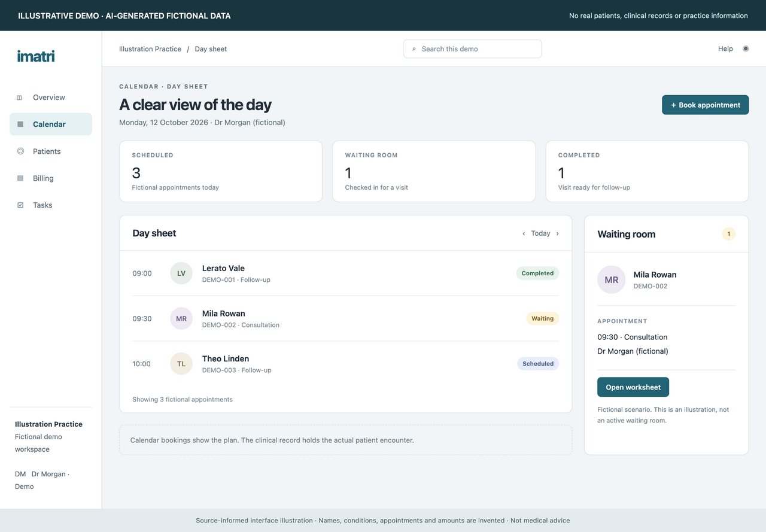Click the Open worksheet button

point(633,387)
